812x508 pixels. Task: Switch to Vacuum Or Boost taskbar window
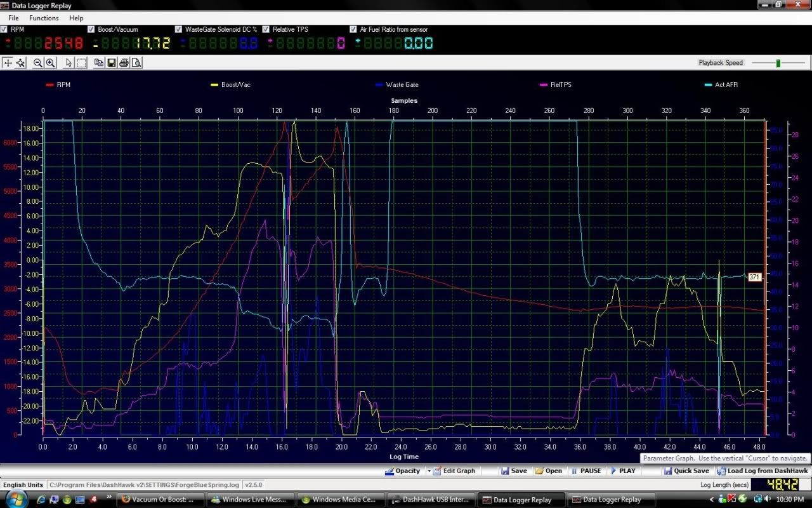coord(161,499)
